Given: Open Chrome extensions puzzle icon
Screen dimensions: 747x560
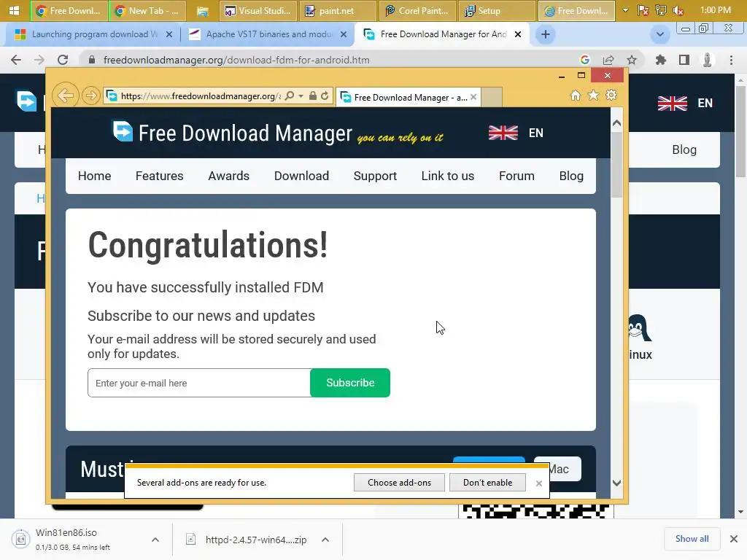Looking at the screenshot, I should 661,60.
